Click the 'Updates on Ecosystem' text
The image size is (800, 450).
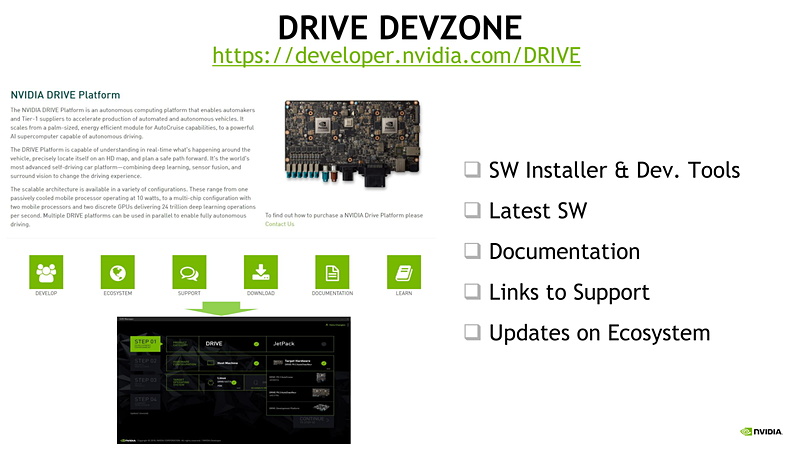coord(599,333)
